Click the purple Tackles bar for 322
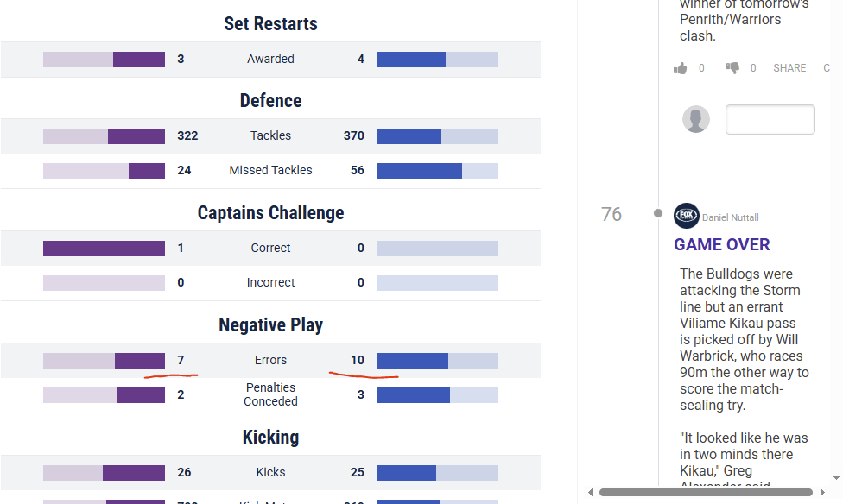This screenshot has width=843, height=504. point(136,136)
